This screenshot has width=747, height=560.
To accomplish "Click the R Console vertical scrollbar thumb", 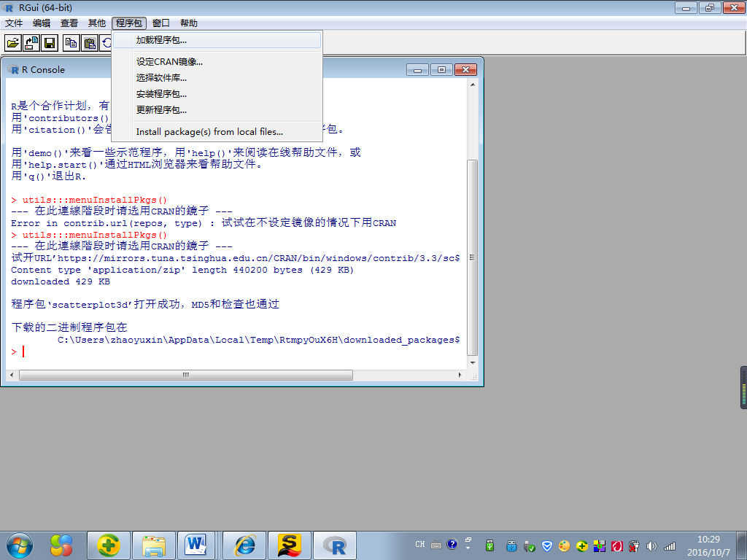I will click(472, 257).
